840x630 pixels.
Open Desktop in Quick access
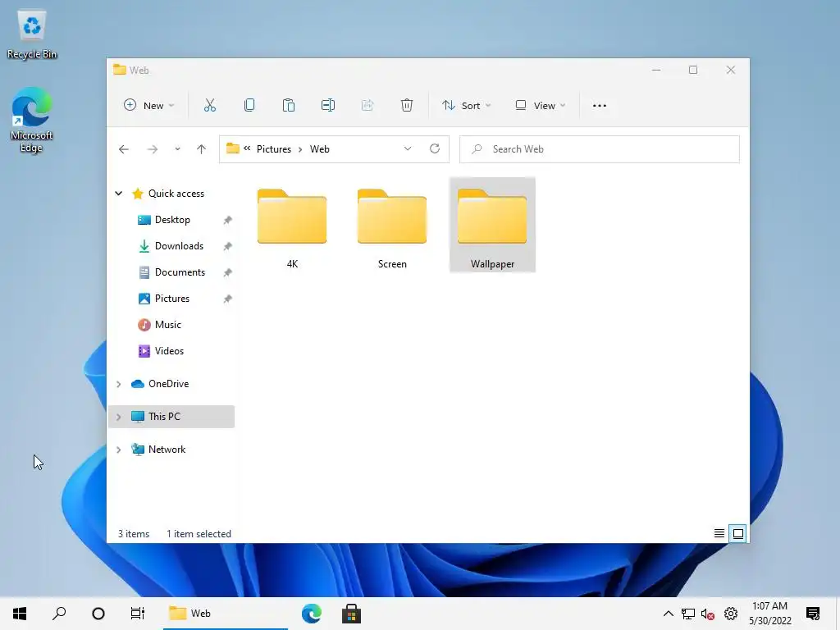172,220
